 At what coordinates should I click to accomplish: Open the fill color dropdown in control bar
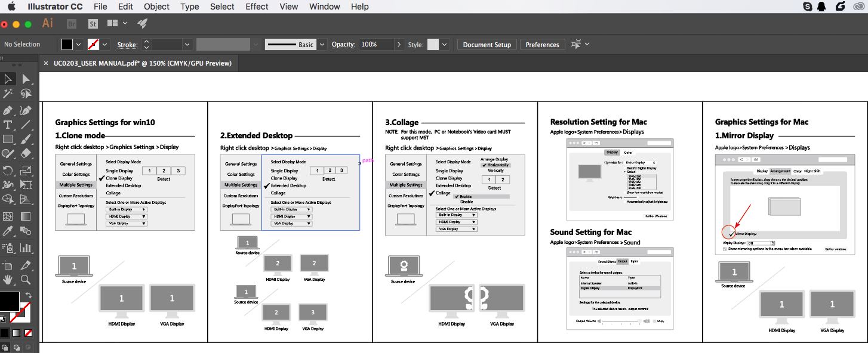(79, 45)
